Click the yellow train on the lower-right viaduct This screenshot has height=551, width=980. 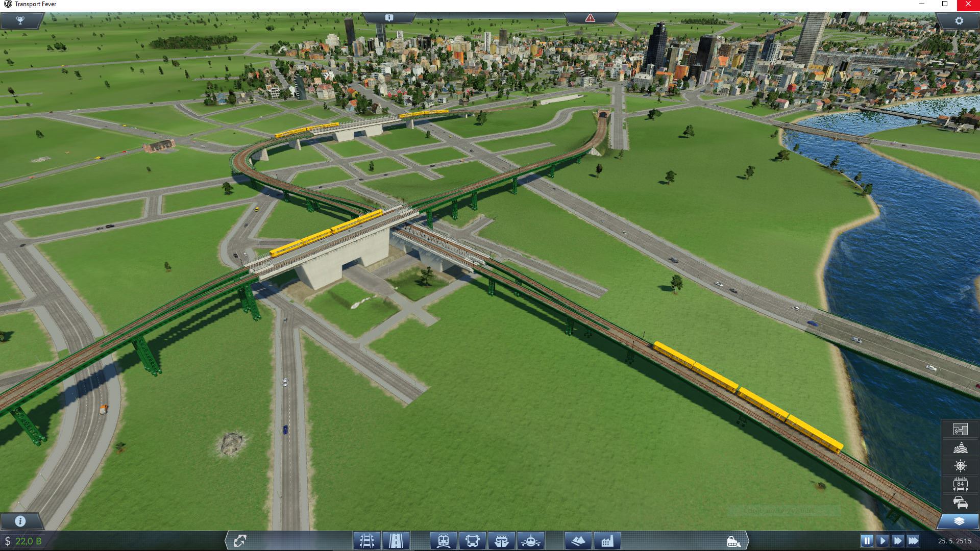point(748,397)
